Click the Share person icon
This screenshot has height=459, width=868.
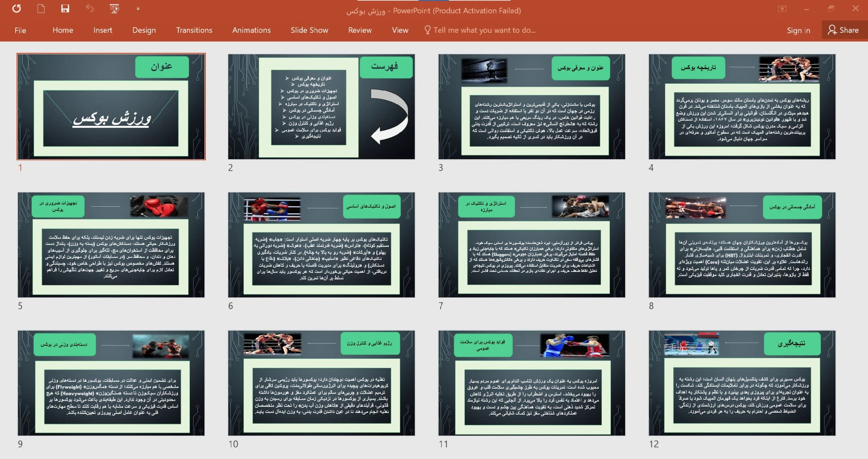(832, 30)
